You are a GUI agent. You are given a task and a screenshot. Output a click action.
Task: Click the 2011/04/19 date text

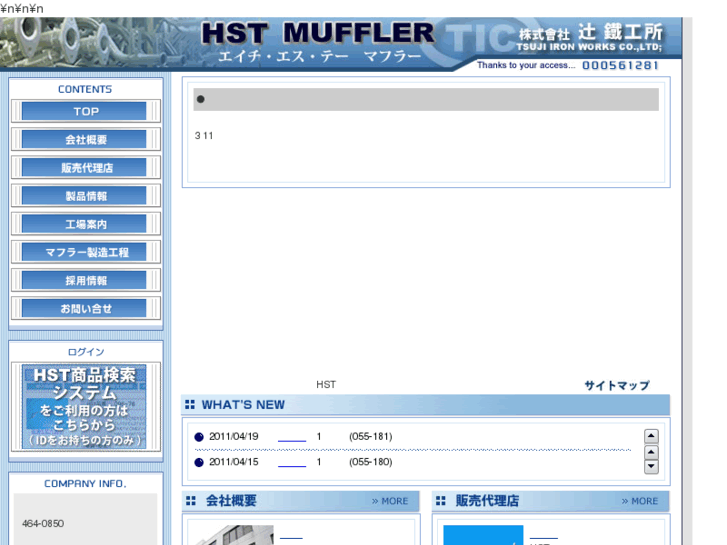click(x=234, y=436)
